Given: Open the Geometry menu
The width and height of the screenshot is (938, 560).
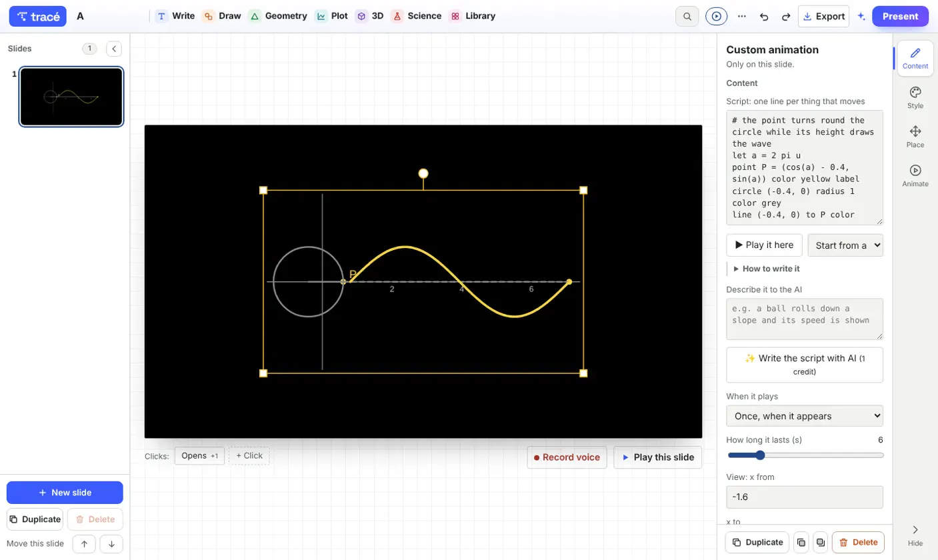Looking at the screenshot, I should pos(278,16).
